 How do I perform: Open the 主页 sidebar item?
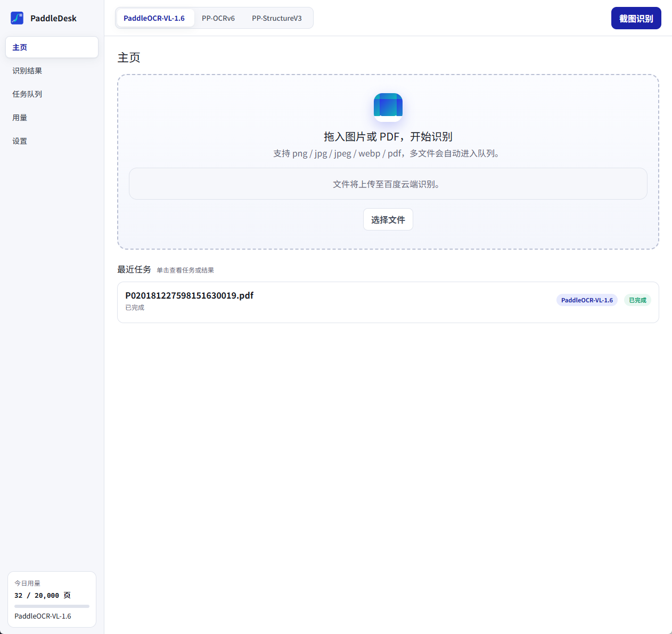click(52, 47)
